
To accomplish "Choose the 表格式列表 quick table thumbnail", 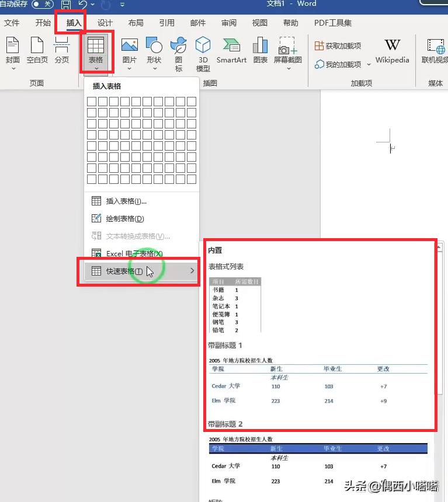I will click(x=235, y=305).
